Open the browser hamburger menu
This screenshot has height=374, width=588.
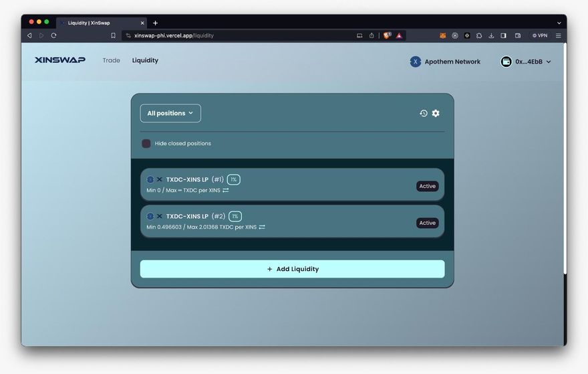pyautogui.click(x=559, y=35)
